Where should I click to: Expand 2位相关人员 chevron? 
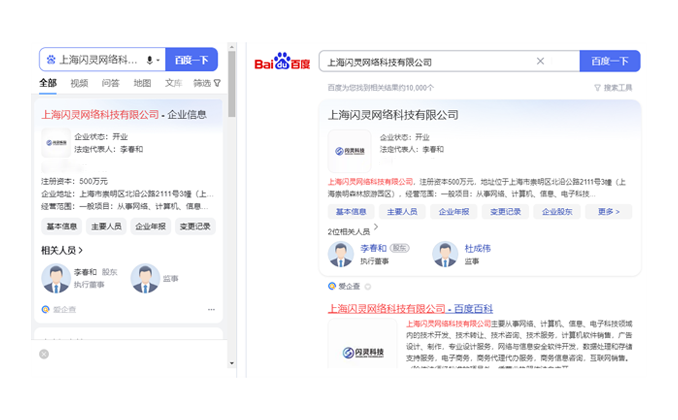[x=376, y=227]
